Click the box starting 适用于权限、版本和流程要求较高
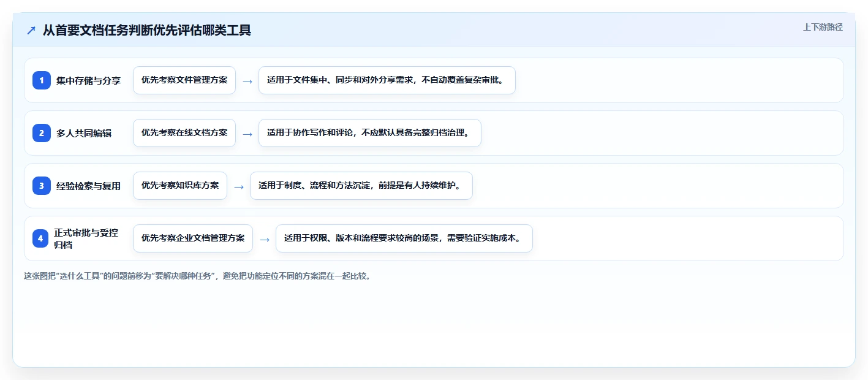The width and height of the screenshot is (868, 380). (404, 238)
